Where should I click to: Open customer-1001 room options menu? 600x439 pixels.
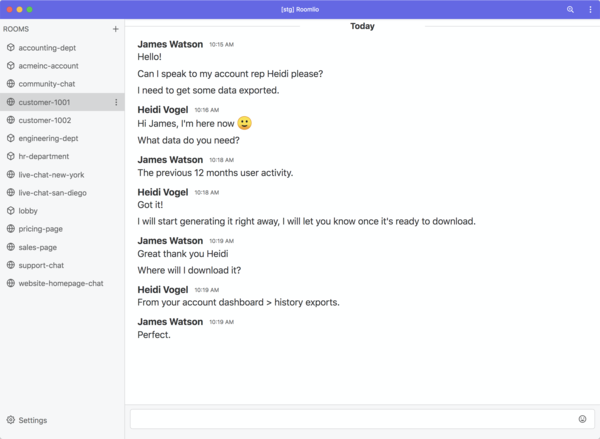coord(116,102)
